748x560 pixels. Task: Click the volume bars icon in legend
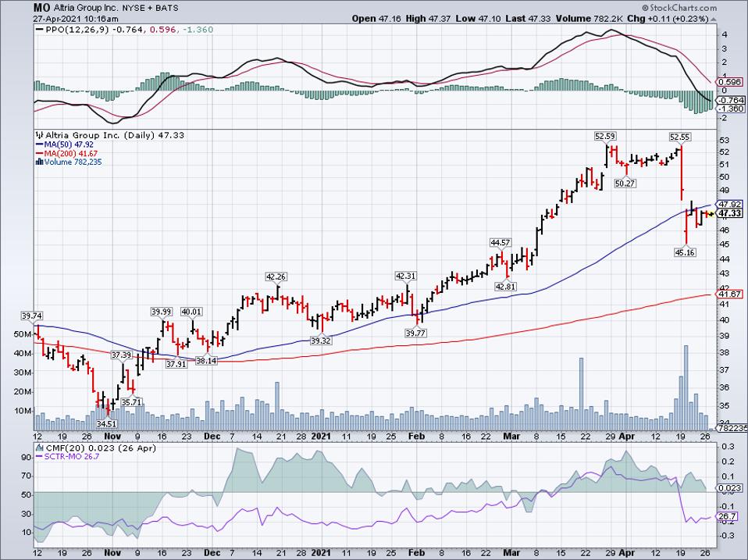coord(40,162)
